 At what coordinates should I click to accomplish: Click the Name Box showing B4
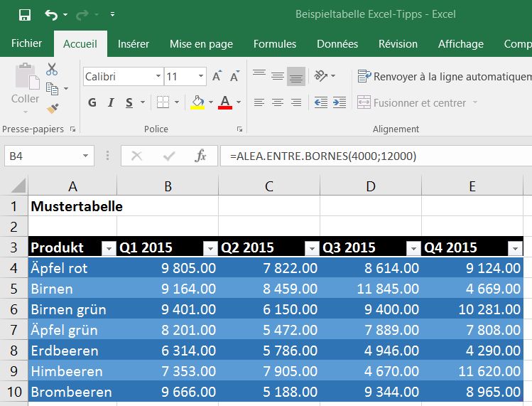[43, 156]
